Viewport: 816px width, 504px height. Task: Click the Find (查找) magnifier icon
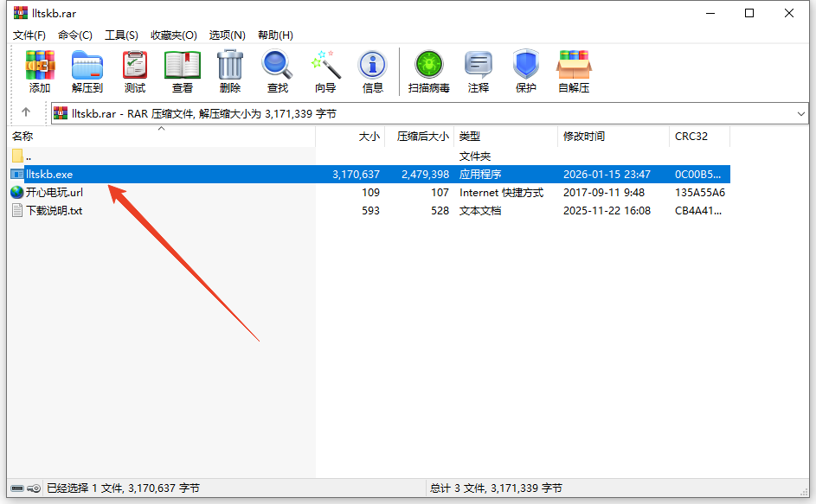click(278, 65)
